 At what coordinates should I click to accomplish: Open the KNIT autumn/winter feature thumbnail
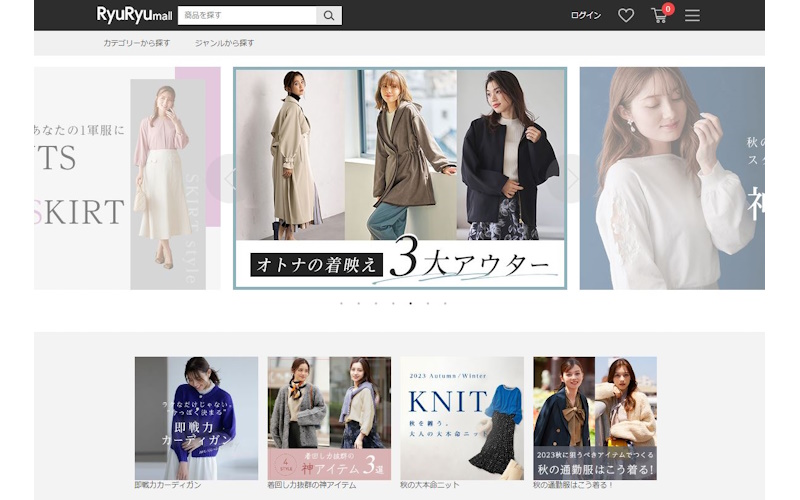[462, 417]
